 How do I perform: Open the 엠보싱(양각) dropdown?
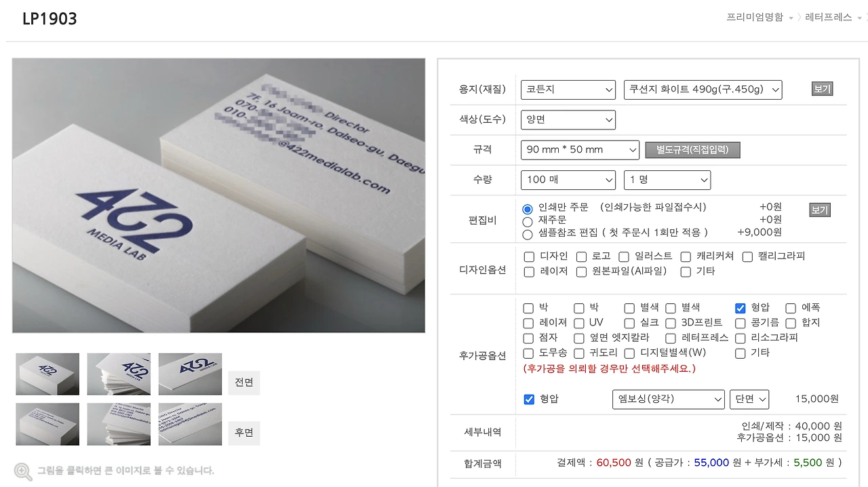[668, 399]
